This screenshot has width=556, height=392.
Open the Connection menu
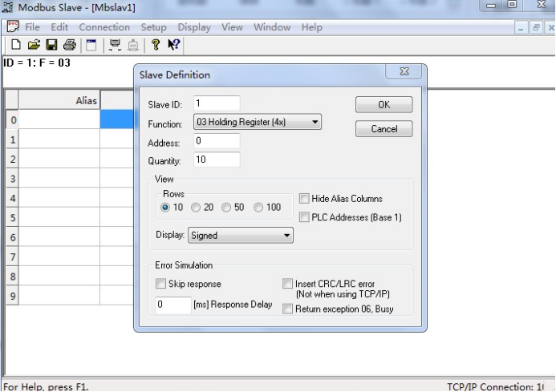coord(104,27)
